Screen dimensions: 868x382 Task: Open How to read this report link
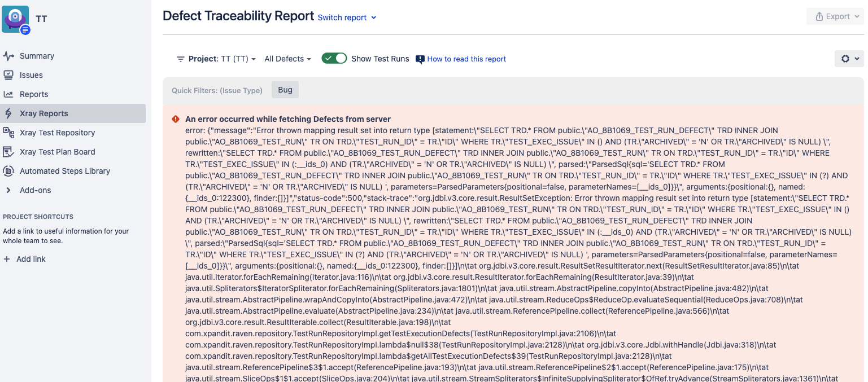[x=466, y=59]
